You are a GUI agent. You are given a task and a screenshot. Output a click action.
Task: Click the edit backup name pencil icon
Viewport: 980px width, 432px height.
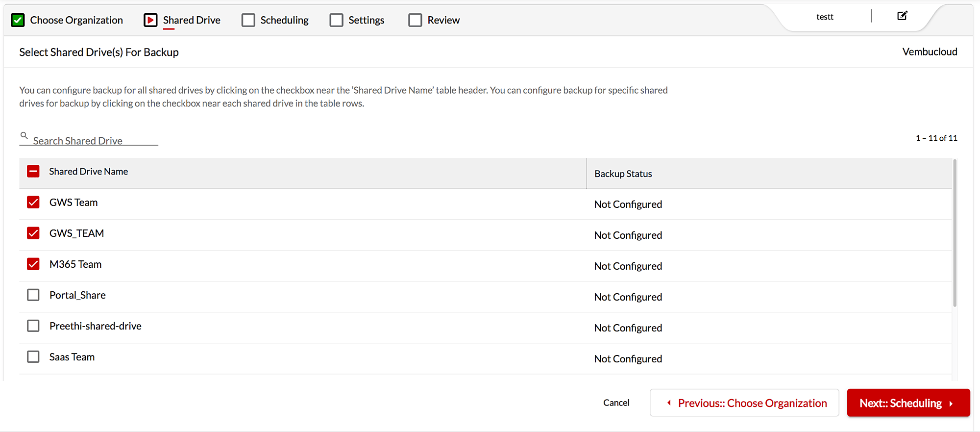(x=902, y=16)
